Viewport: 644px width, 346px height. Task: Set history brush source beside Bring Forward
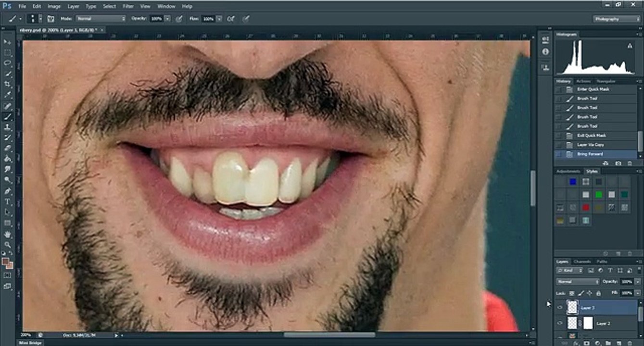pos(558,154)
